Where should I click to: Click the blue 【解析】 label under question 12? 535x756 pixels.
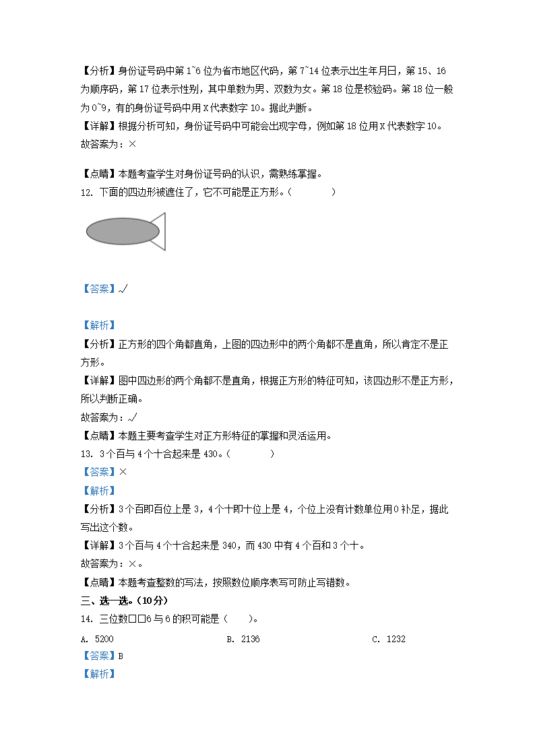tap(99, 325)
